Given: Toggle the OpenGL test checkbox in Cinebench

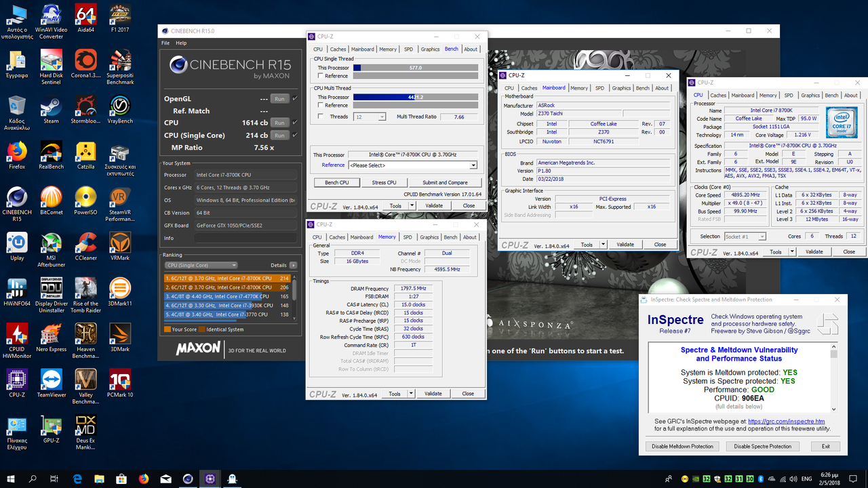Looking at the screenshot, I should pos(294,98).
